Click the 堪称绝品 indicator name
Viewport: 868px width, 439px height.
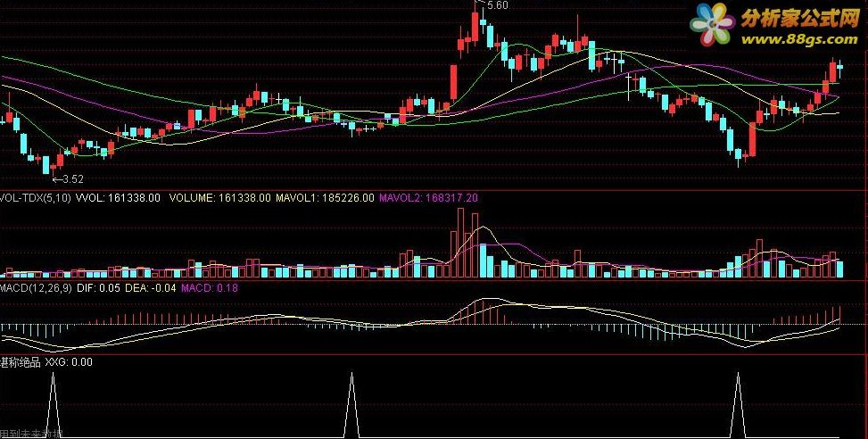click(x=21, y=362)
